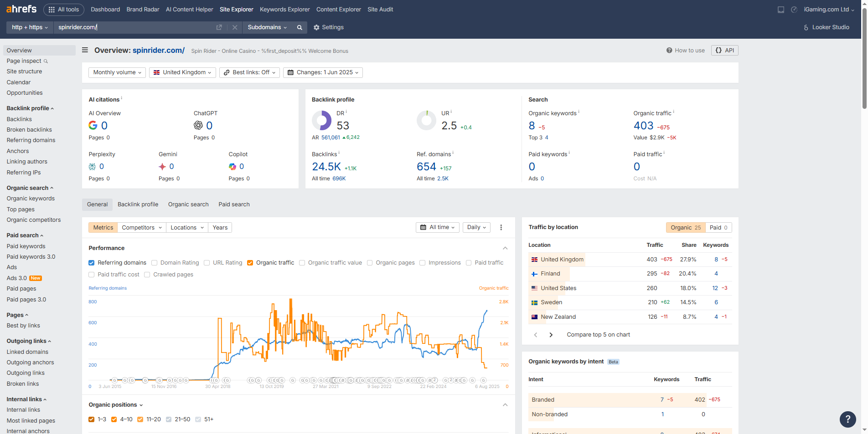This screenshot has height=434, width=868.
Task: Open the Subdomains mode dropdown
Action: [267, 27]
